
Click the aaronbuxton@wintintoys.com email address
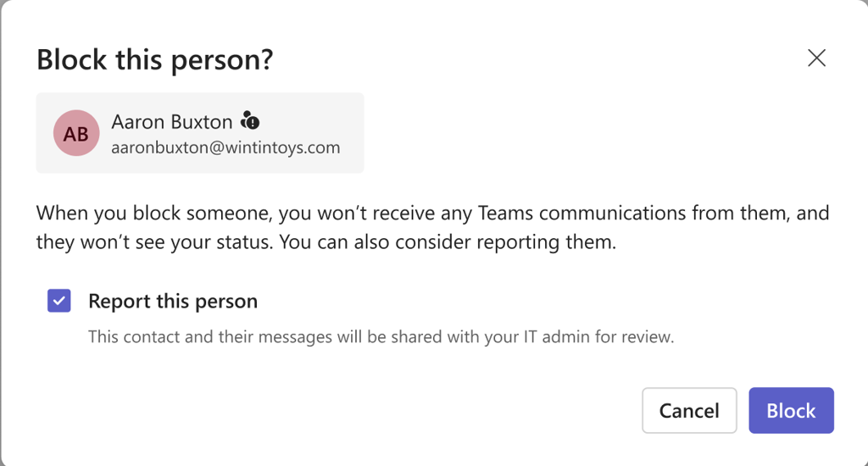225,147
